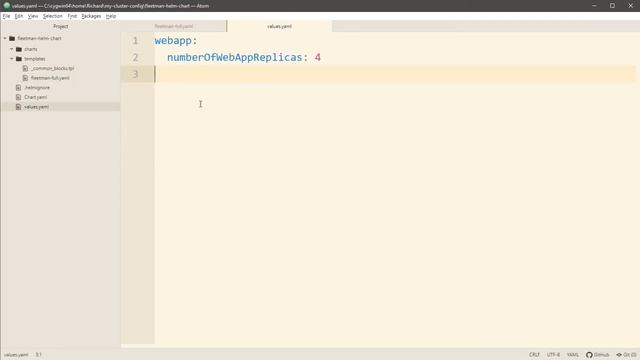Image resolution: width=640 pixels, height=360 pixels.
Task: Click the values.yaml file name in status bar
Action: (16, 355)
